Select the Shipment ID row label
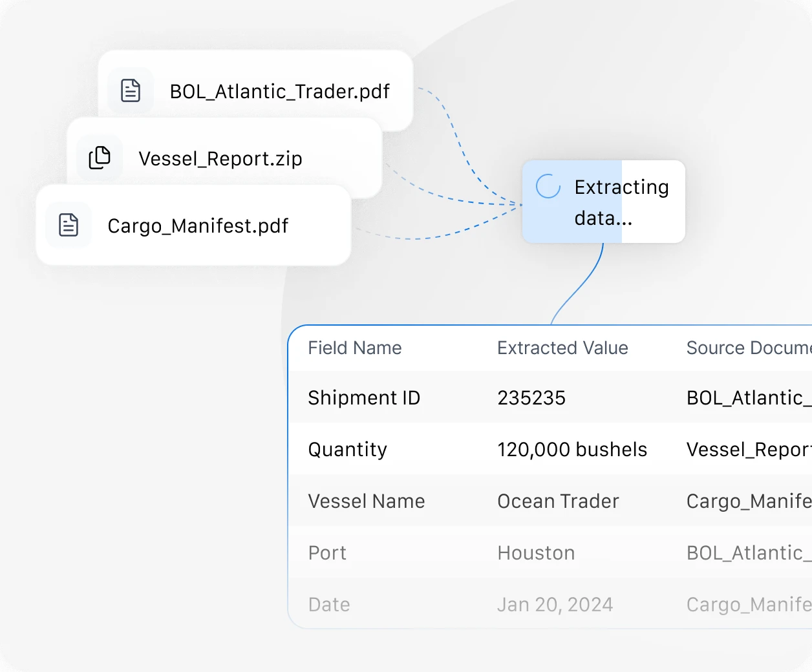The width and height of the screenshot is (812, 672). [364, 397]
